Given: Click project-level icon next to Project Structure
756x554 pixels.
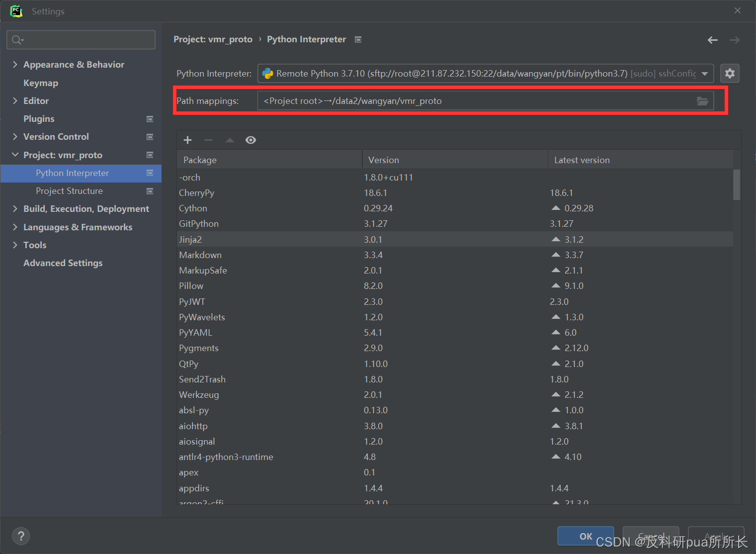Looking at the screenshot, I should pos(150,191).
